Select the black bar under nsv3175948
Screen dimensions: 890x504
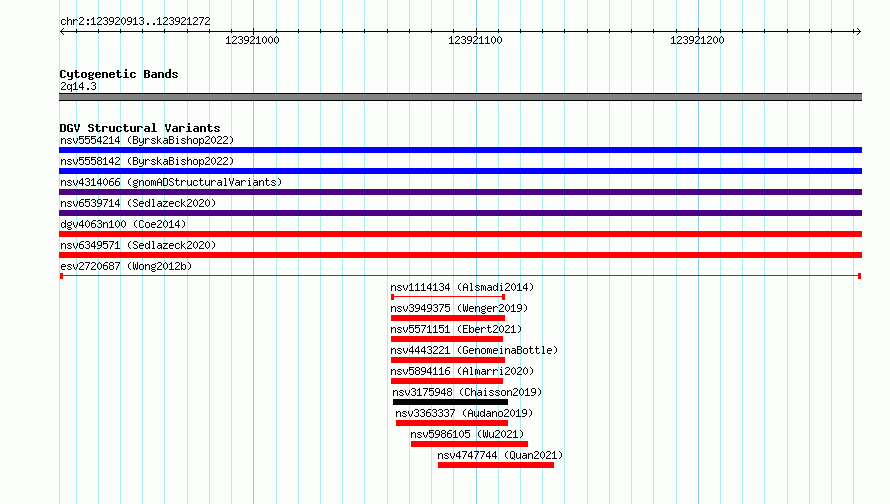tap(450, 402)
